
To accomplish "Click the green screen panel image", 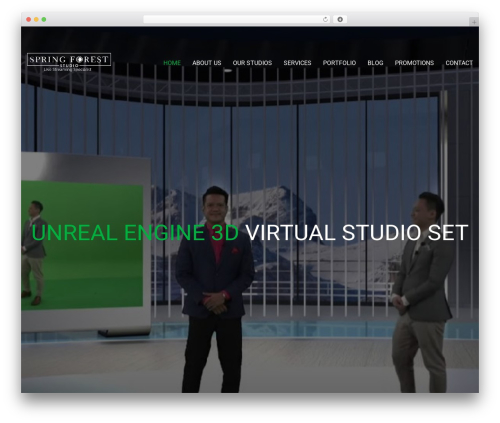I will [82, 245].
